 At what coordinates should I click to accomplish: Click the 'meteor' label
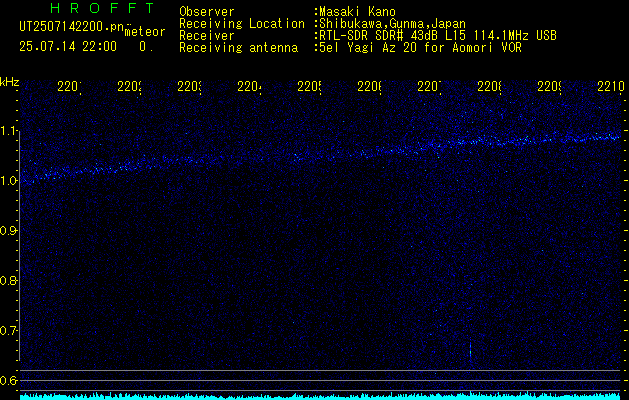[145, 32]
